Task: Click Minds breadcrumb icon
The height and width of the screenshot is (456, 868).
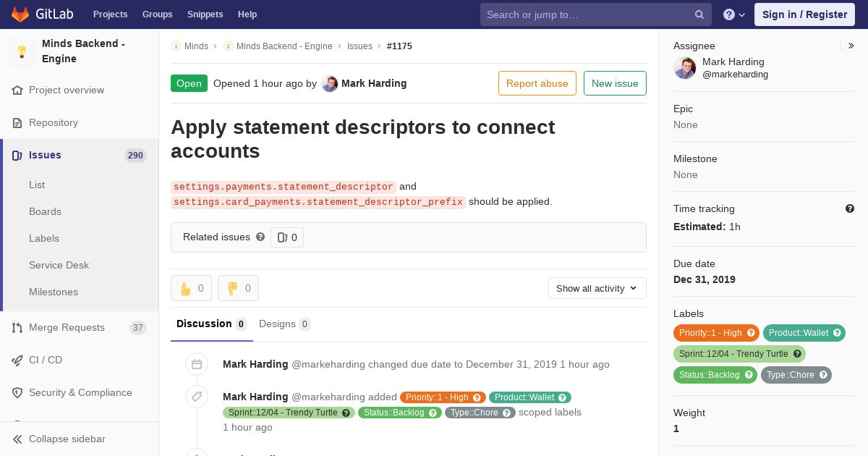Action: tap(176, 46)
